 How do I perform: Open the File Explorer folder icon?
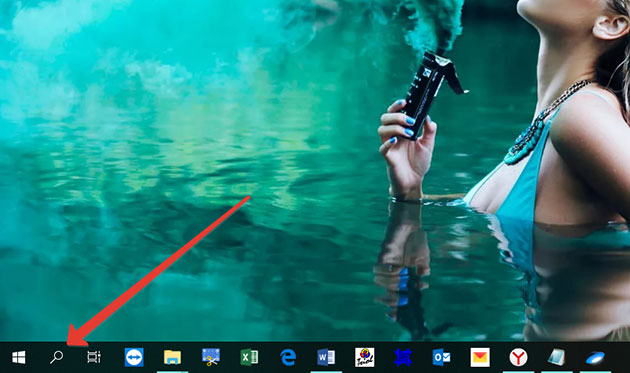tap(172, 357)
